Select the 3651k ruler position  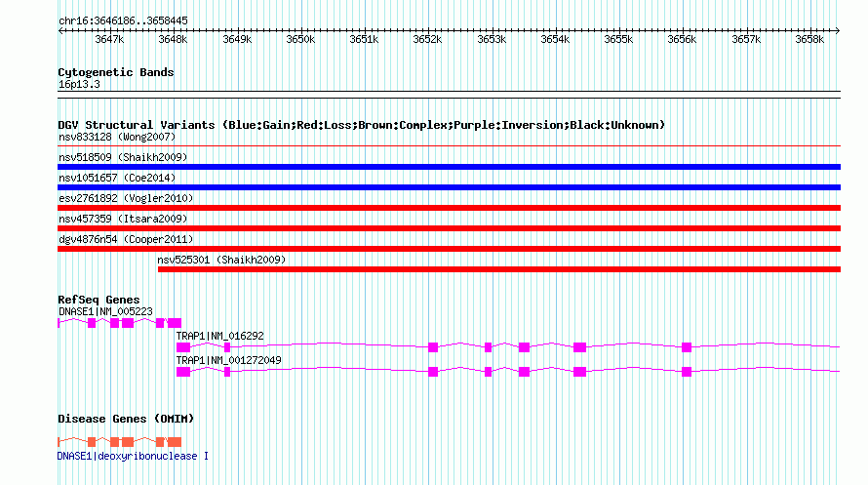pos(364,39)
